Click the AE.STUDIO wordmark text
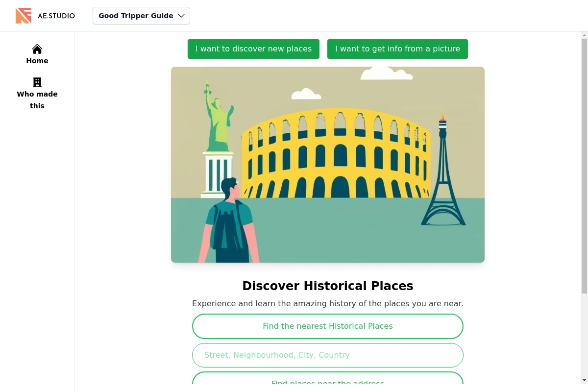Image resolution: width=588 pixels, height=392 pixels. tap(56, 16)
